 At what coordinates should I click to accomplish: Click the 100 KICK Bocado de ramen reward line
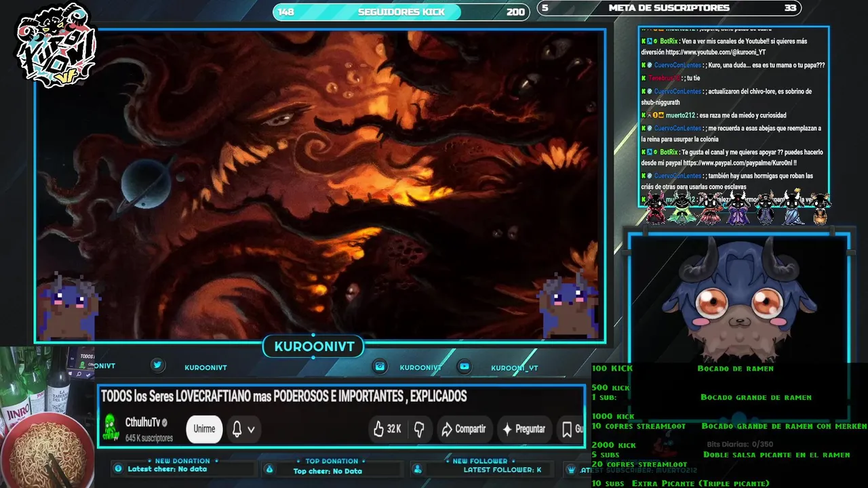(x=683, y=368)
